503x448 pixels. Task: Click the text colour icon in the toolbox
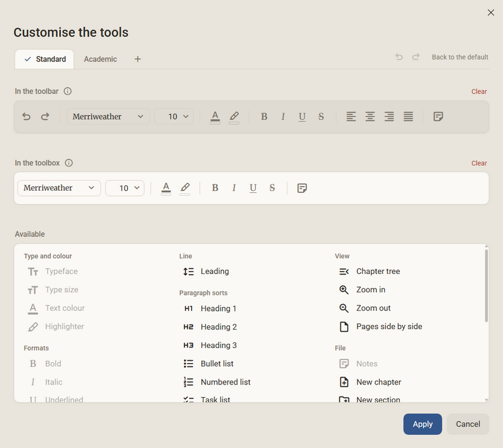tap(166, 188)
